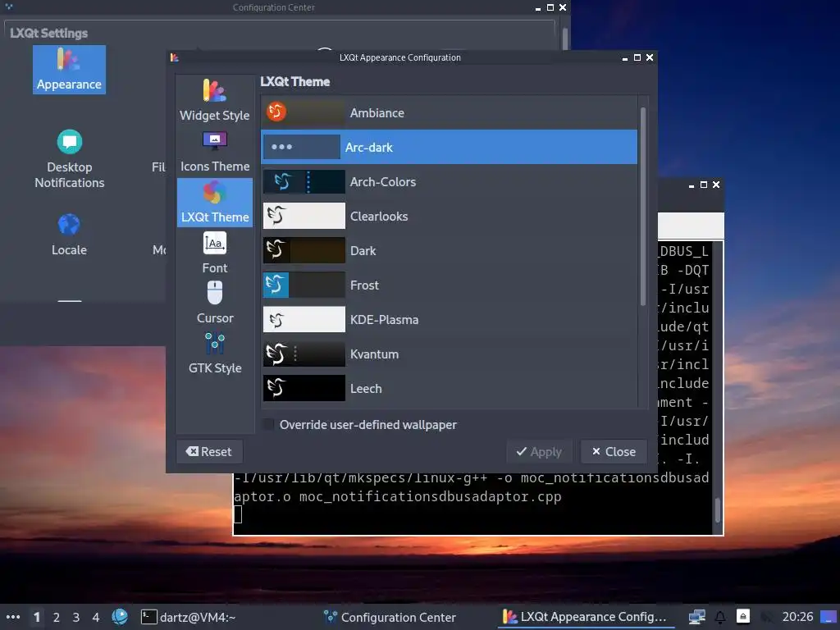Select the LXQt Theme section
The height and width of the screenshot is (630, 840).
point(214,203)
